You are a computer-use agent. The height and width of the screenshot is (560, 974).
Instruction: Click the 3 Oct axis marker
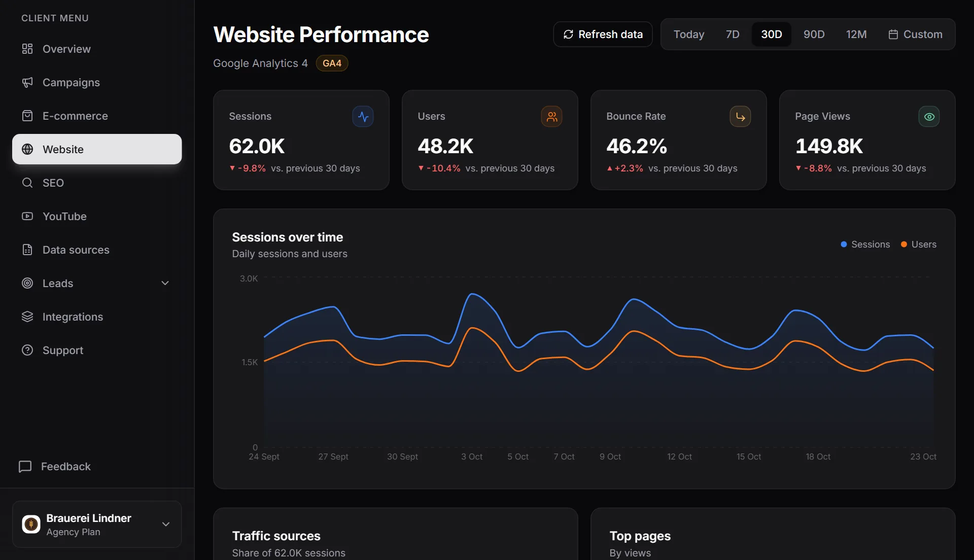click(x=472, y=457)
